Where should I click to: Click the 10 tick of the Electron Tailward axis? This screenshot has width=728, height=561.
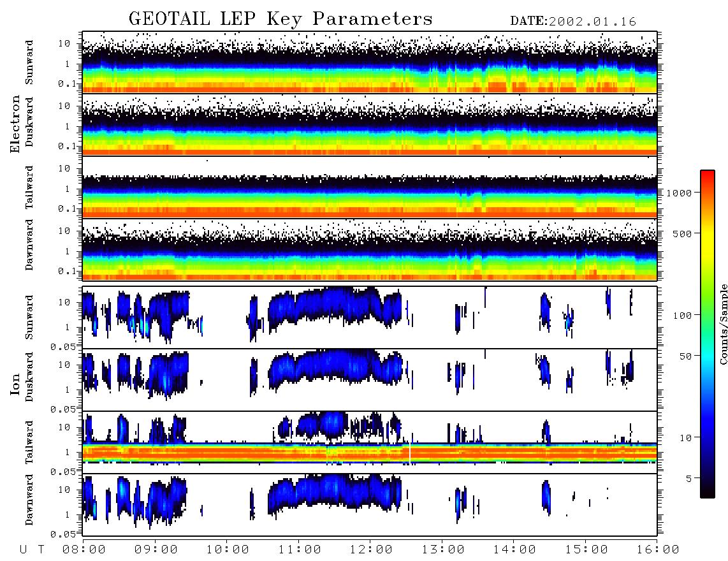point(64,168)
